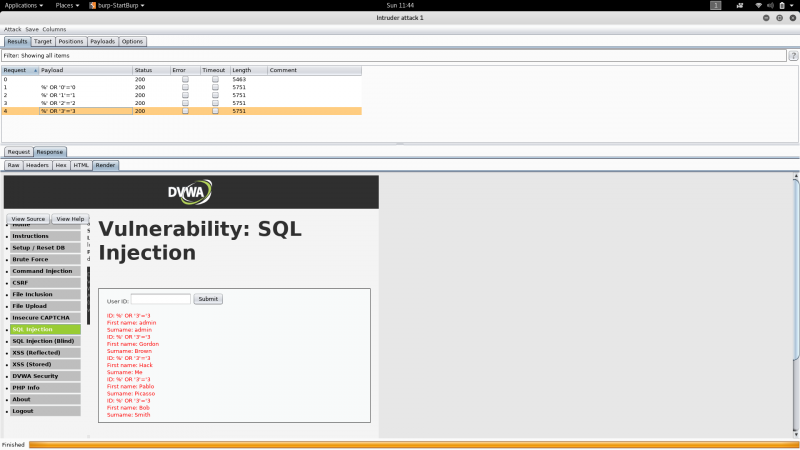
Task: Click the volume speaker icon in the system tray
Action: [770, 5]
